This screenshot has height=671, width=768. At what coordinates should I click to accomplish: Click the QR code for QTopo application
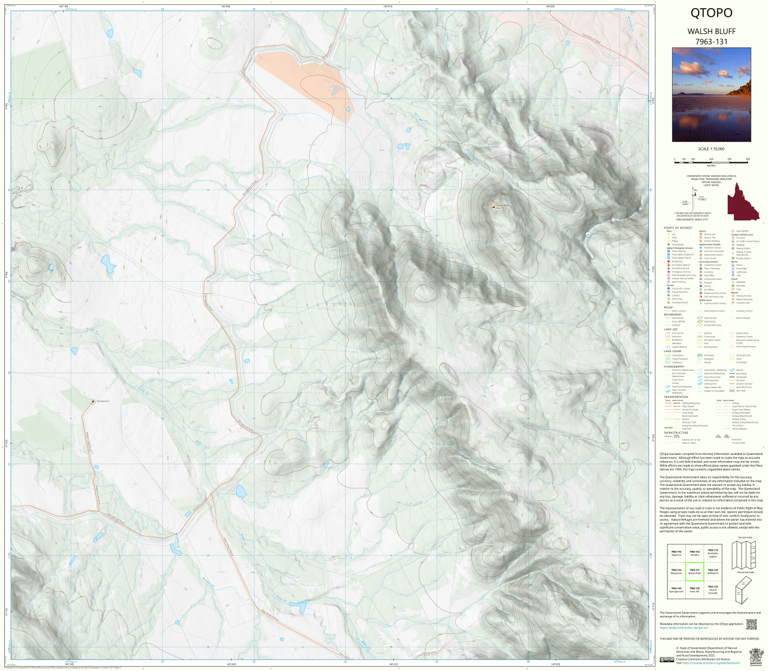tap(751, 624)
